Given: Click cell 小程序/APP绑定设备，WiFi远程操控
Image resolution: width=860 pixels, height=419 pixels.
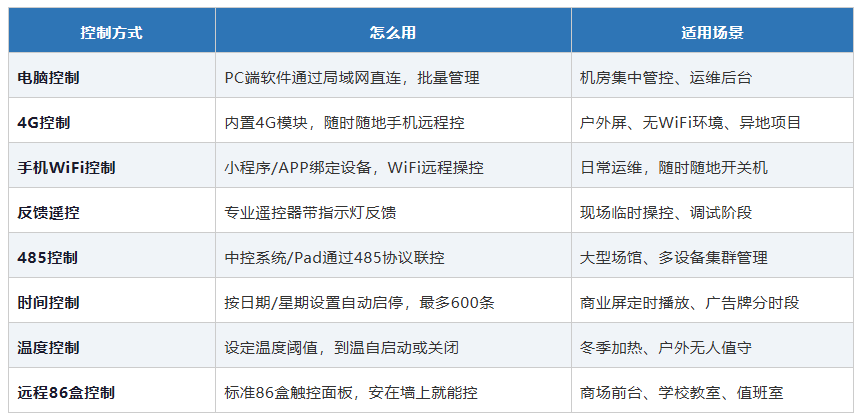Looking at the screenshot, I should click(x=393, y=165).
